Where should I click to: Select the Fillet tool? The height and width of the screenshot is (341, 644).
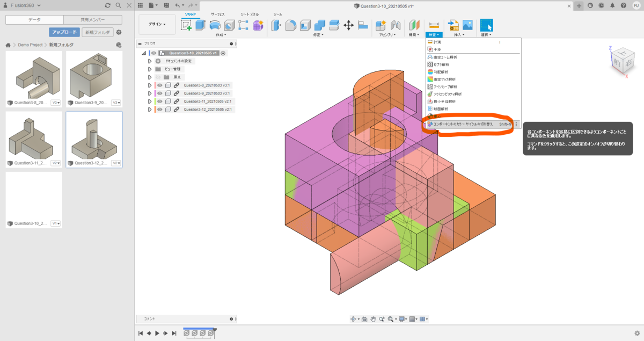click(291, 25)
